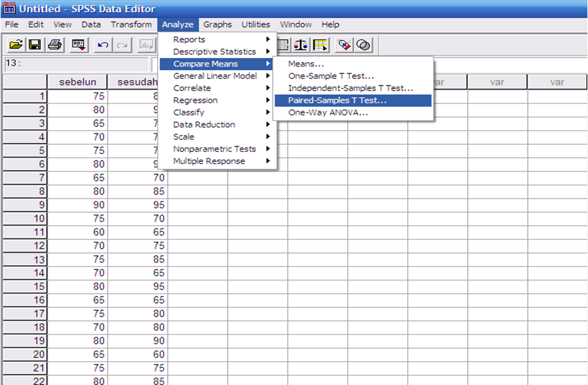Click sesudah cell 85 in row 13
Image resolution: width=588 pixels, height=385 pixels.
pyautogui.click(x=138, y=259)
